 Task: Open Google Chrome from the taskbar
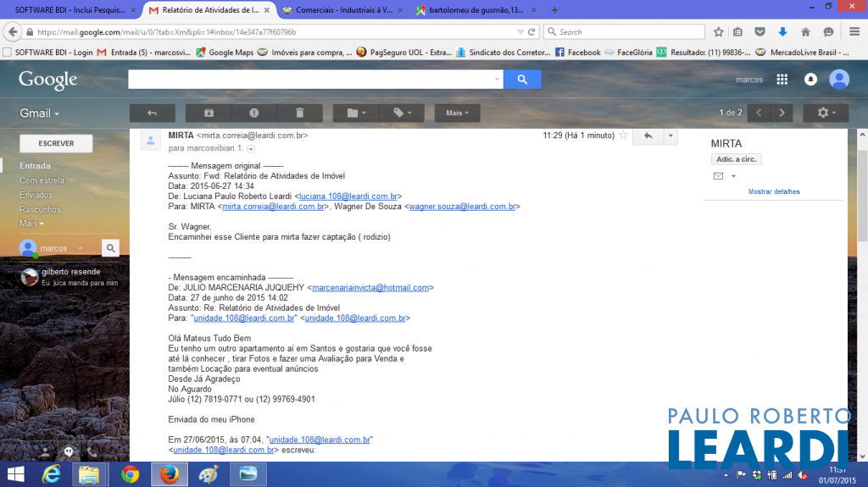130,473
